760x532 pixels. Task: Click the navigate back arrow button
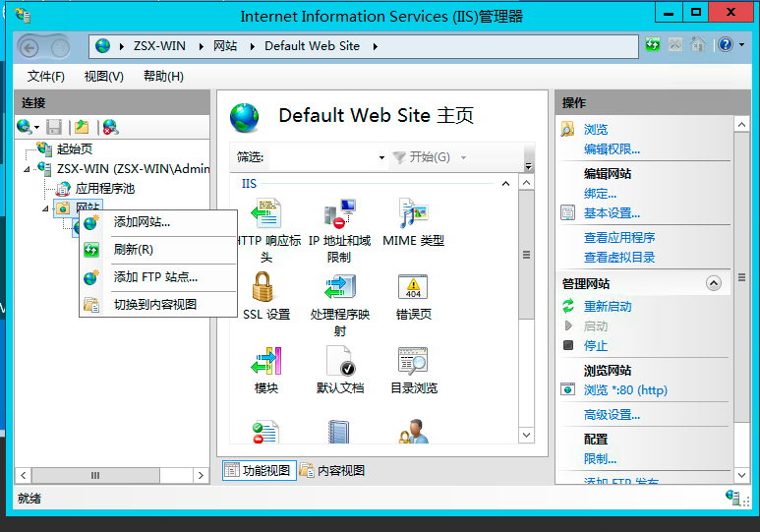coord(29,47)
